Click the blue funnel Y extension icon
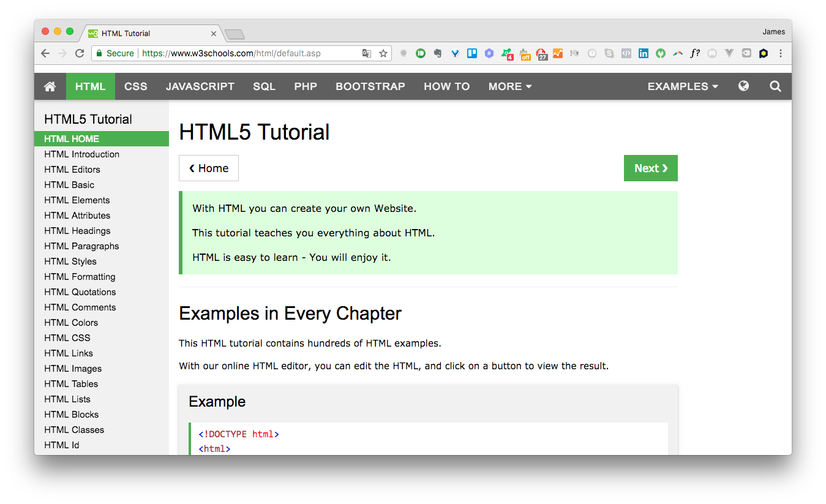Viewport: 826px width, 504px height. pyautogui.click(x=455, y=53)
